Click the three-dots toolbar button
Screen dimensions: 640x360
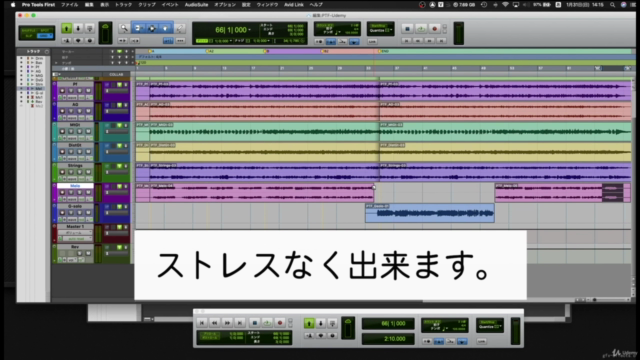180,41
